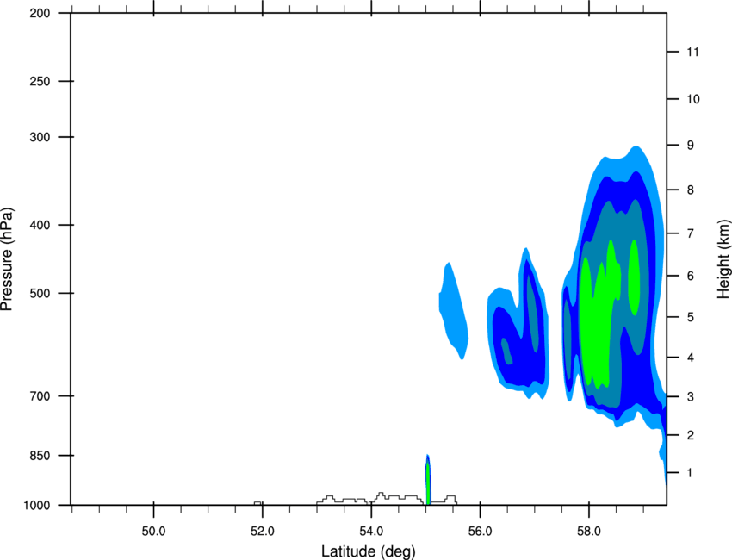This screenshot has height=560, width=732.
Task: Click the 6 km height tick label
Action: click(691, 276)
